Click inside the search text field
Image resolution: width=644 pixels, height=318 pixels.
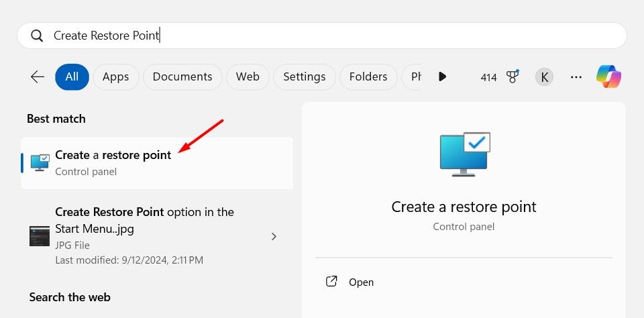pyautogui.click(x=335, y=36)
